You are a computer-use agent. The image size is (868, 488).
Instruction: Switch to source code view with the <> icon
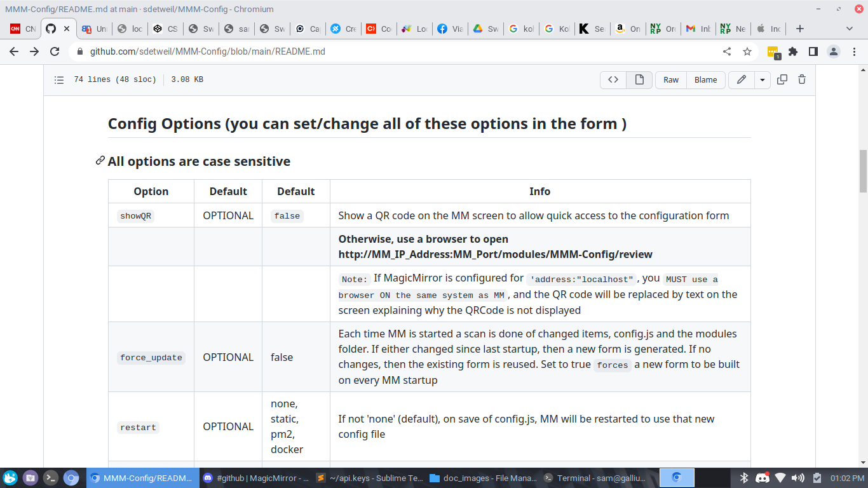[613, 79]
